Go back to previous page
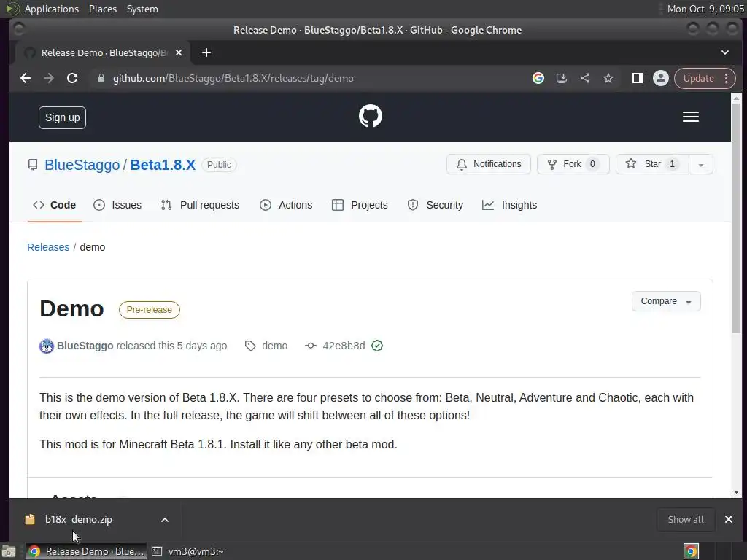Screen dimensions: 747x560 click(x=26, y=78)
